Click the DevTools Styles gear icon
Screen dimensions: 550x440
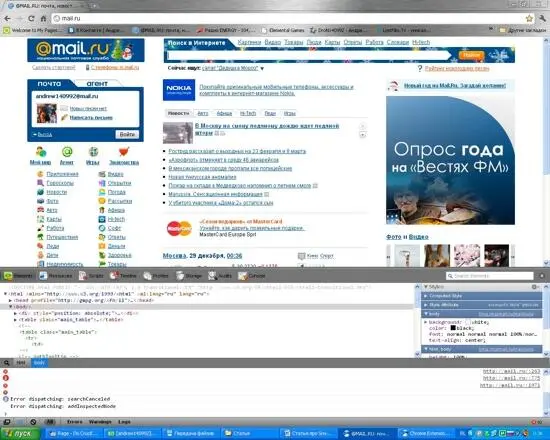coord(534,287)
